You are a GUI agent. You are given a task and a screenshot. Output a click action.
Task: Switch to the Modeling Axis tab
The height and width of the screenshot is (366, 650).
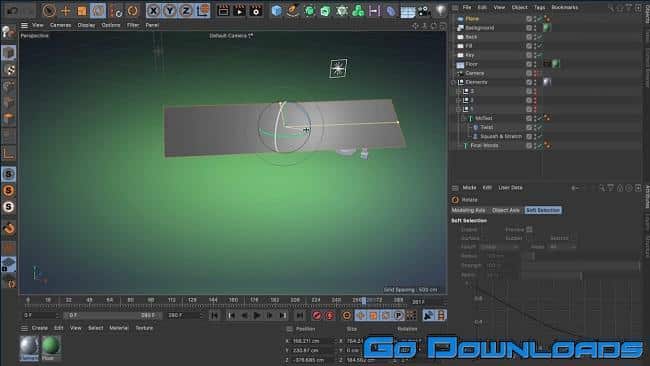[x=468, y=211]
